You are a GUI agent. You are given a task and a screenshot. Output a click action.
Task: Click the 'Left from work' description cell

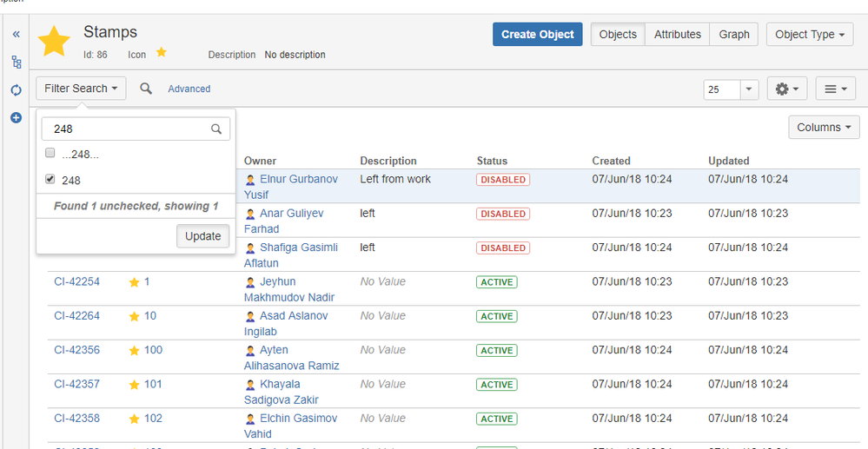[395, 180]
